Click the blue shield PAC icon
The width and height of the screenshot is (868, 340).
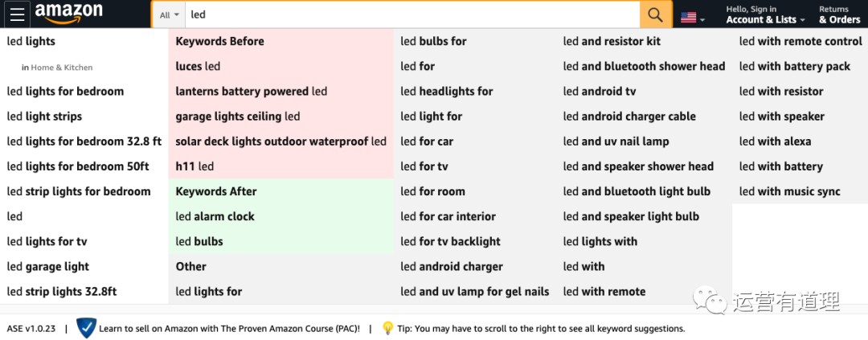pos(86,328)
